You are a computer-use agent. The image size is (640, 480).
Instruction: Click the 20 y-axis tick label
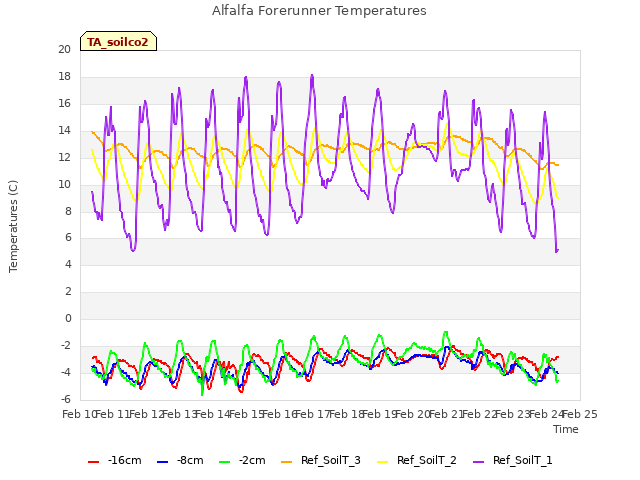(x=64, y=49)
